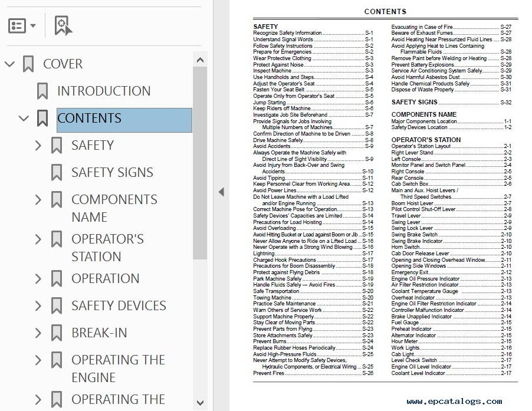Click the 'Major Components Location' entry
This screenshot has height=411, width=532.
pyautogui.click(x=451, y=121)
